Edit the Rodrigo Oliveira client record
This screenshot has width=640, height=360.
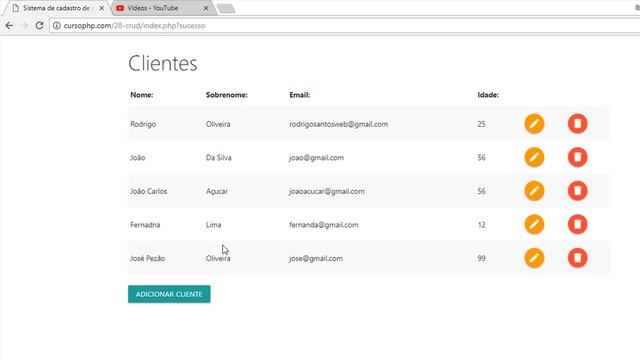tap(534, 124)
